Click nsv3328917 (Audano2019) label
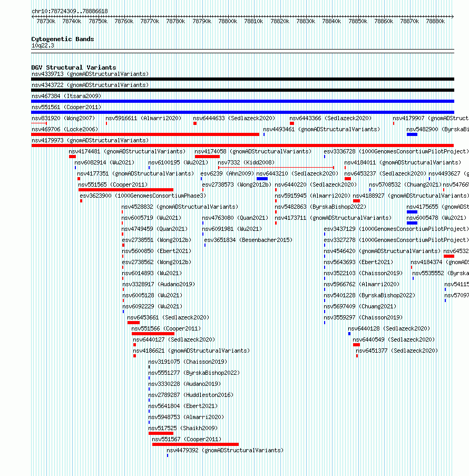 pyautogui.click(x=159, y=285)
